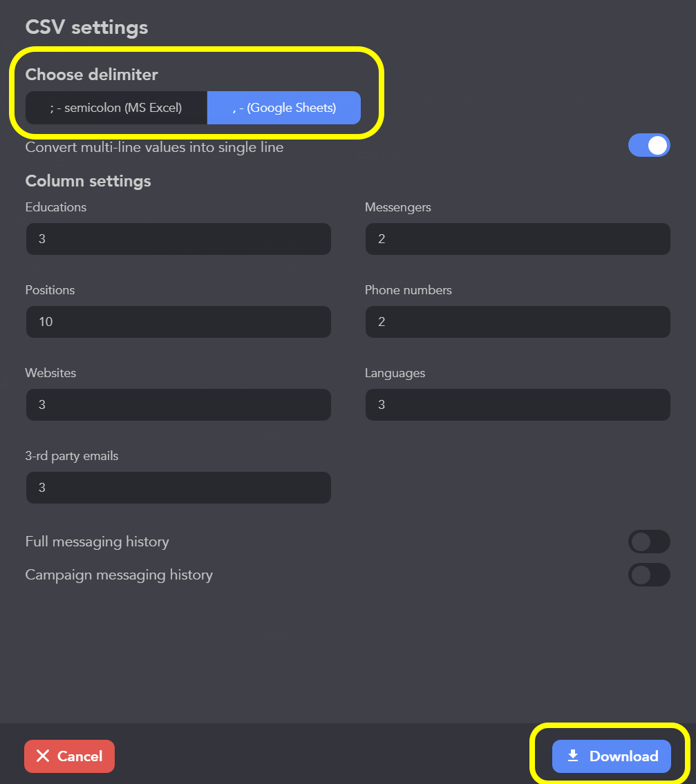
Task: Enable Full messaging history switch
Action: [649, 542]
